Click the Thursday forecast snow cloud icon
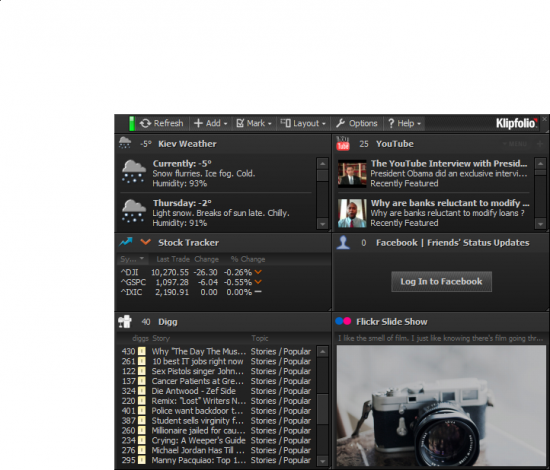 tap(134, 211)
